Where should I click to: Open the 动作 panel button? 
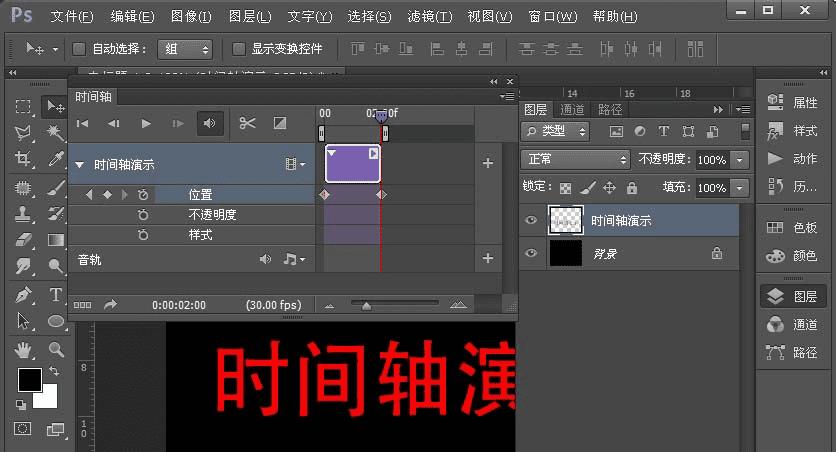[x=793, y=158]
